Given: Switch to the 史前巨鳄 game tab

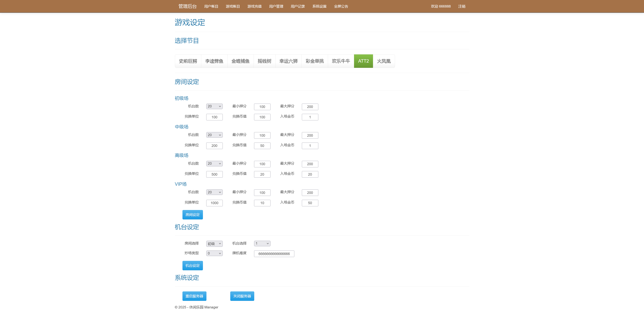Looking at the screenshot, I should tap(188, 61).
